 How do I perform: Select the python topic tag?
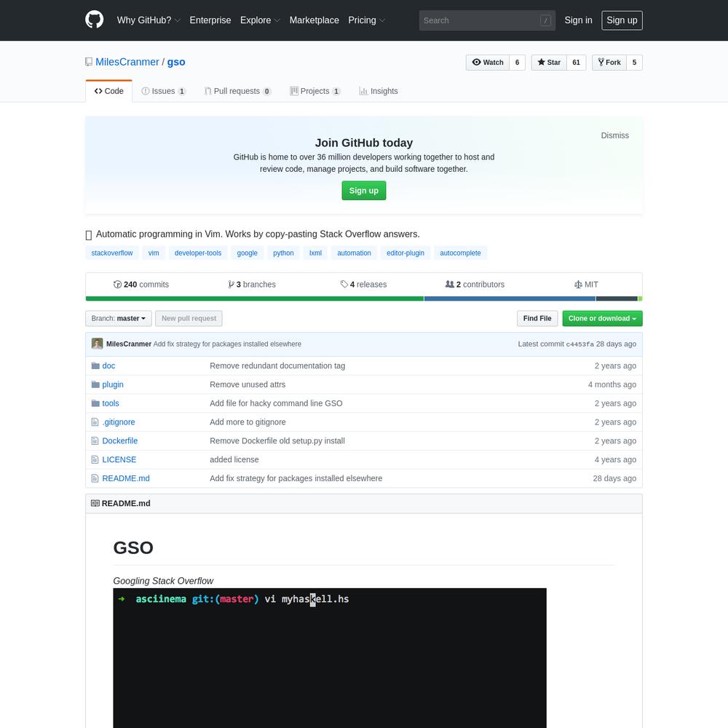click(283, 253)
